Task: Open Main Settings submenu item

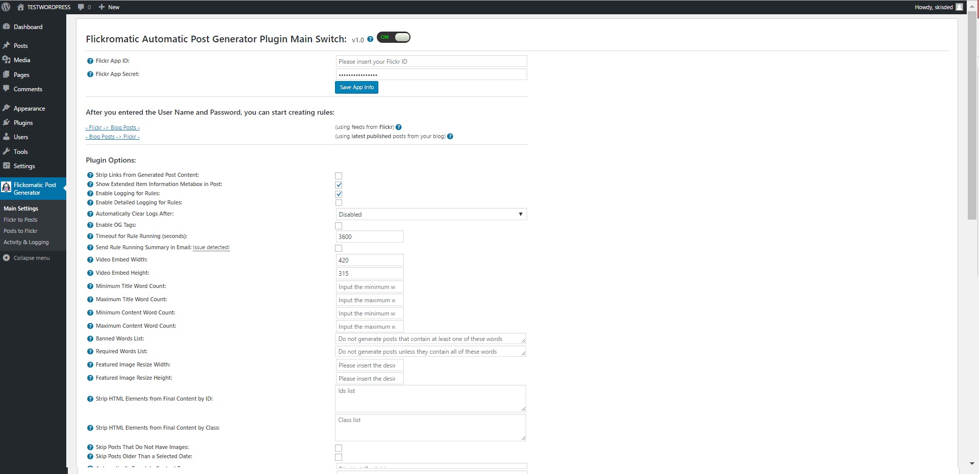Action: (x=21, y=208)
